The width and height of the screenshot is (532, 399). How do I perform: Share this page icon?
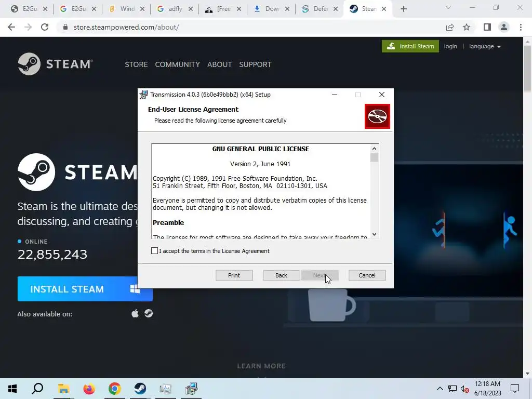tap(450, 27)
